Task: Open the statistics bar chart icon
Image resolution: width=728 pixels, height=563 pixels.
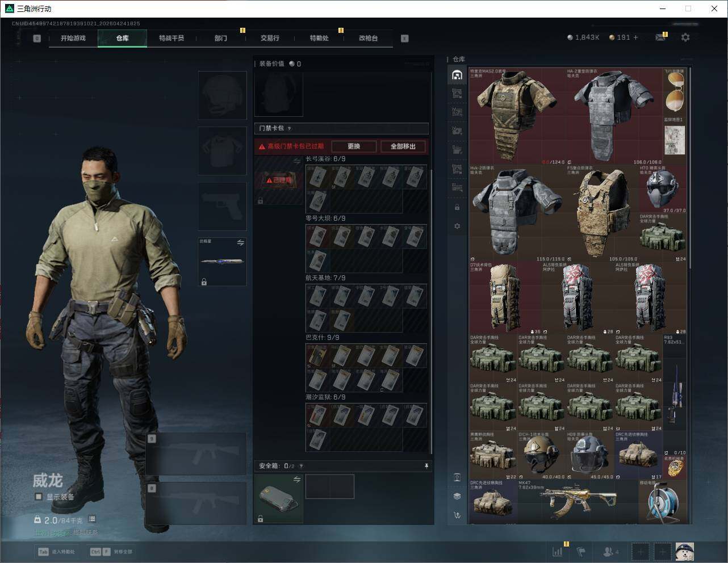Action: [558, 551]
